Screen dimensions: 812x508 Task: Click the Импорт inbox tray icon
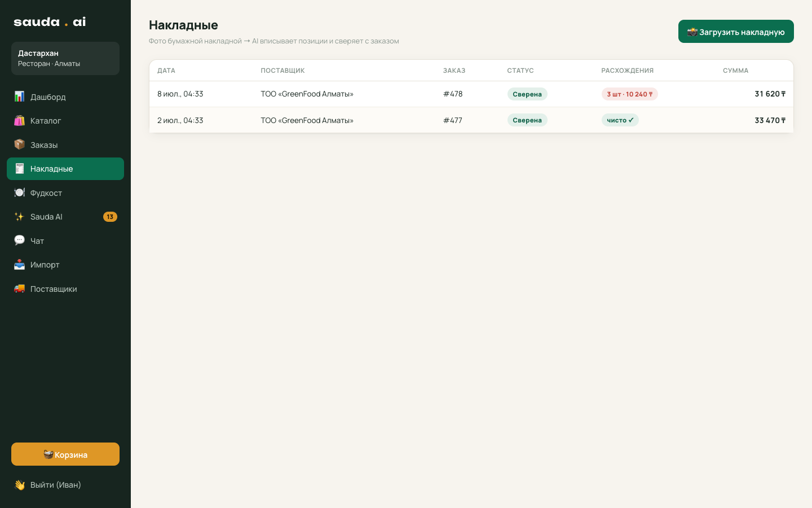[x=19, y=265]
